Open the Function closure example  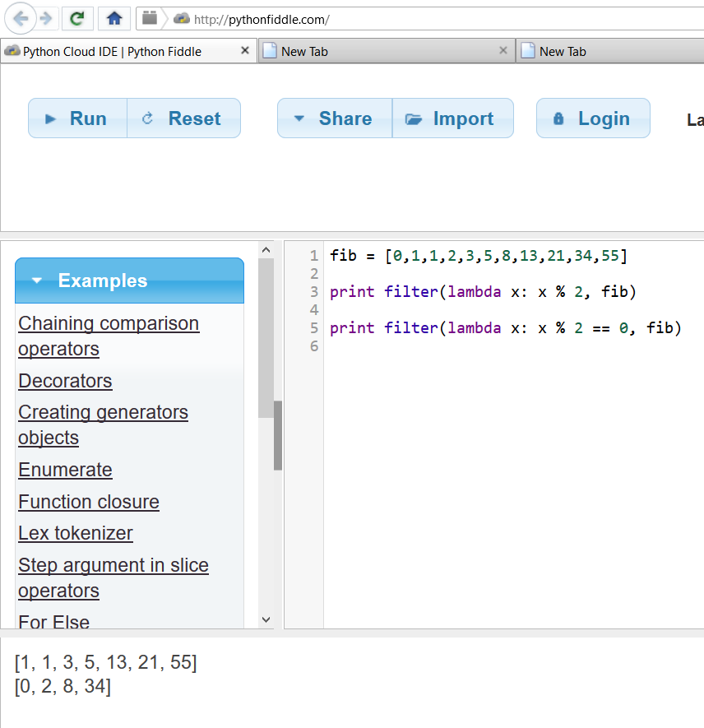point(89,502)
